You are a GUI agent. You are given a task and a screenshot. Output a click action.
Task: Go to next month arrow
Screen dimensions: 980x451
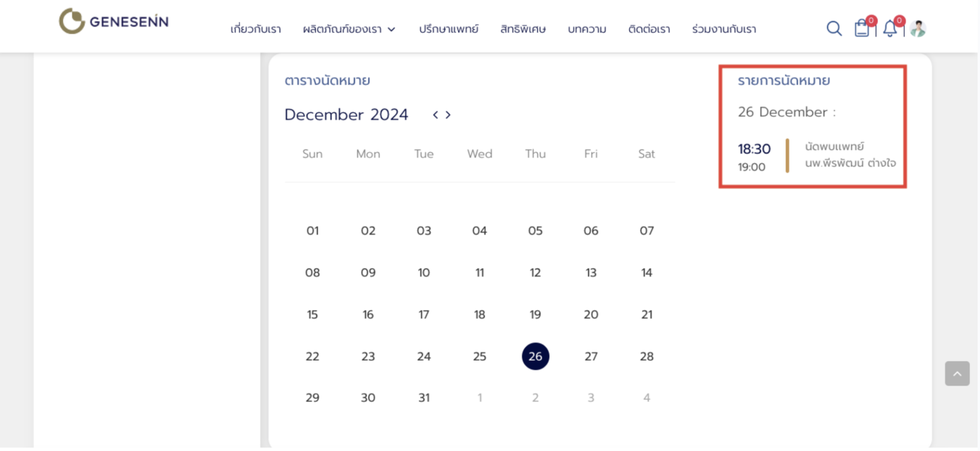coord(448,115)
